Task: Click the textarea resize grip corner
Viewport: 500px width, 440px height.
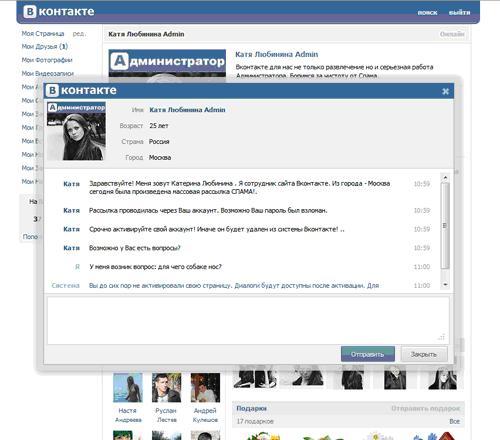Action: tap(441, 337)
